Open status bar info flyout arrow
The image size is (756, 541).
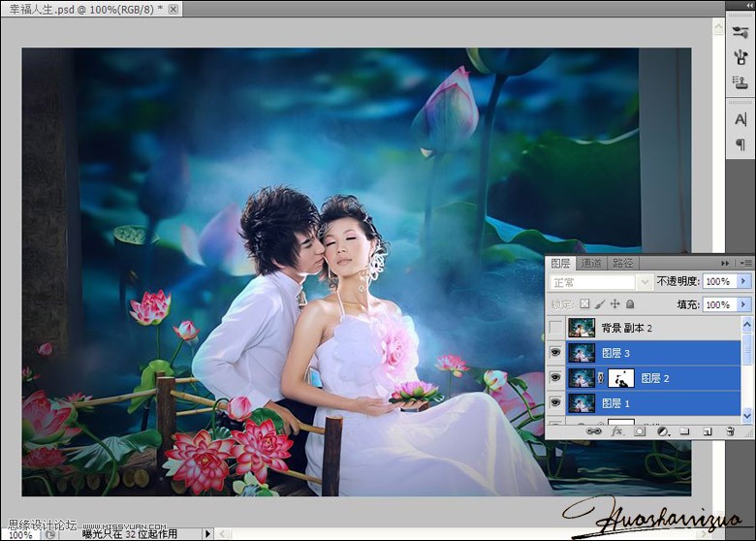click(x=207, y=534)
